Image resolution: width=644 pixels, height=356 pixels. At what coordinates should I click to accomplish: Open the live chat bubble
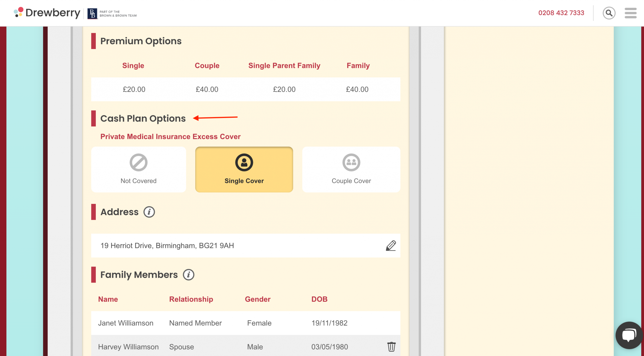coord(629,335)
